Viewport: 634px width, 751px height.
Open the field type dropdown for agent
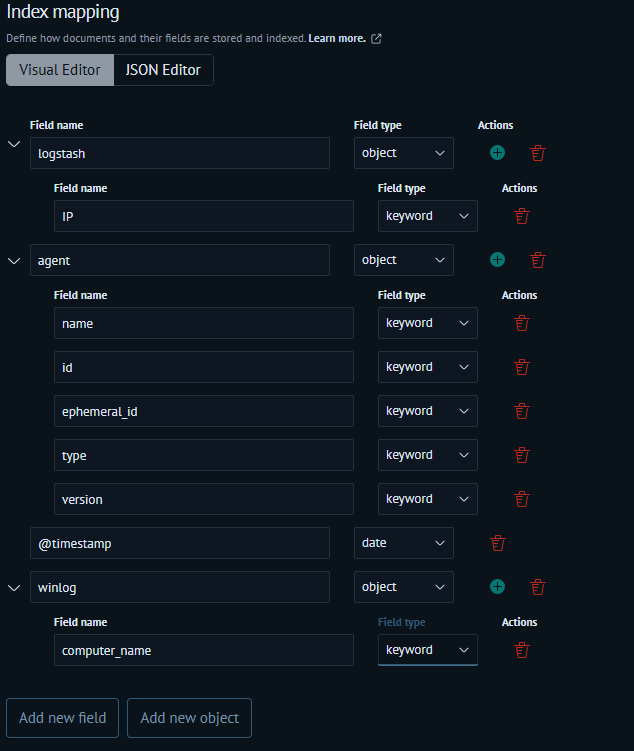[404, 260]
